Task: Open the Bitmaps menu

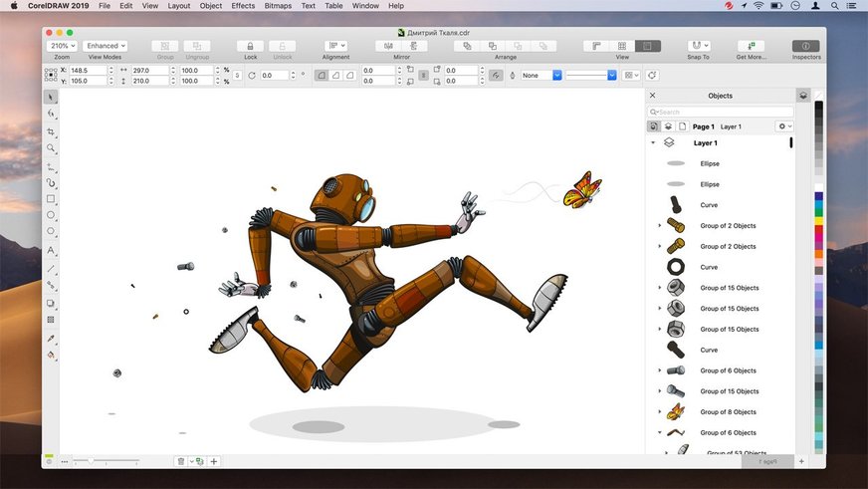Action: (x=279, y=6)
